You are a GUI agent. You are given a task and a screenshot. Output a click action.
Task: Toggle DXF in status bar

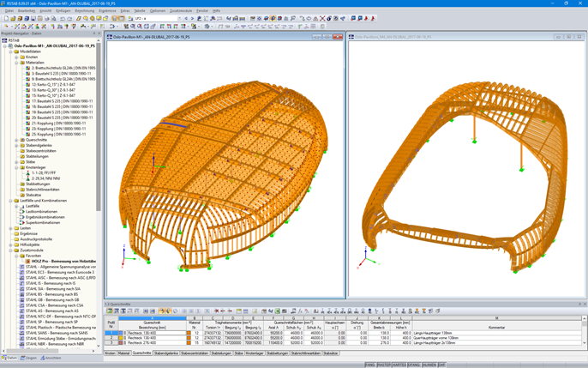tap(441, 365)
